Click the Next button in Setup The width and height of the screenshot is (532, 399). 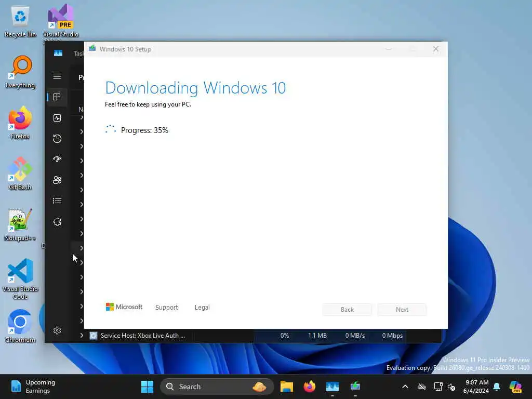[x=402, y=310]
